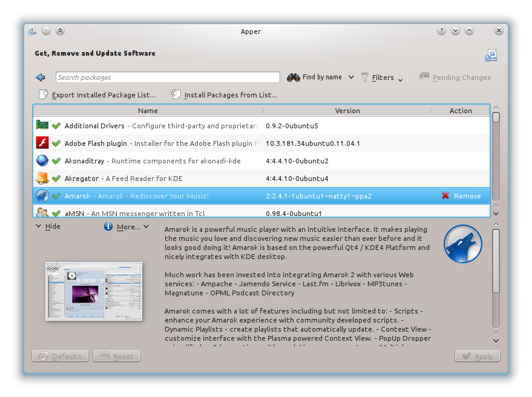Click the Apper window menu icon

[33, 31]
